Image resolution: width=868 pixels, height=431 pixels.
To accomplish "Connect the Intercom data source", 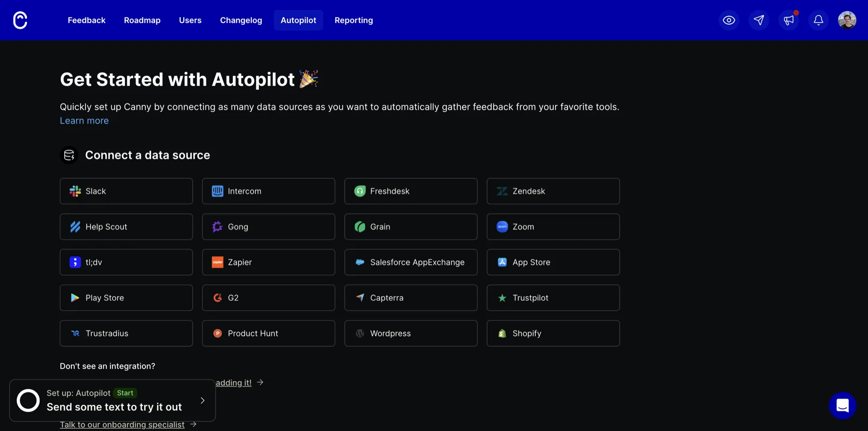I will click(269, 191).
